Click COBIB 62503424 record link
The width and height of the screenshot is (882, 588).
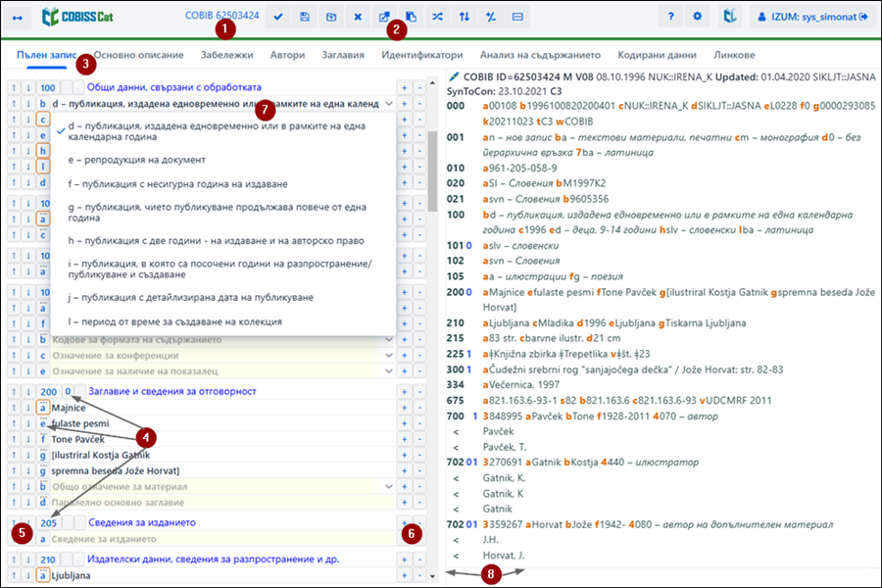tap(222, 16)
